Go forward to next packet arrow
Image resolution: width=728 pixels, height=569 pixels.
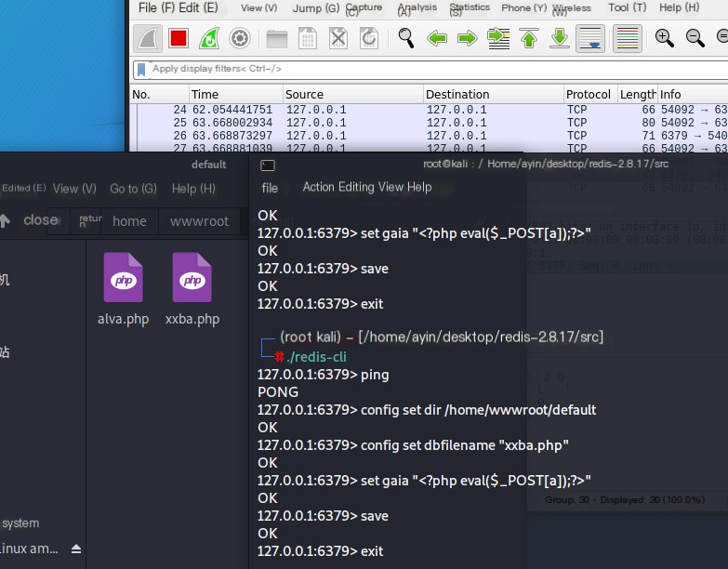(468, 38)
